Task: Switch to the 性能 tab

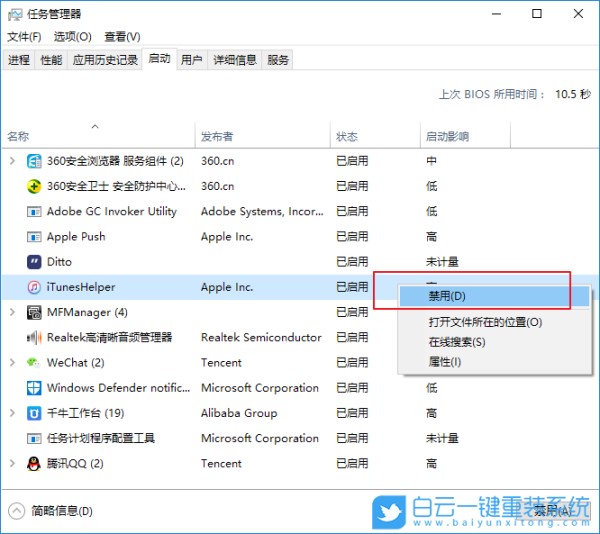Action: (51, 60)
